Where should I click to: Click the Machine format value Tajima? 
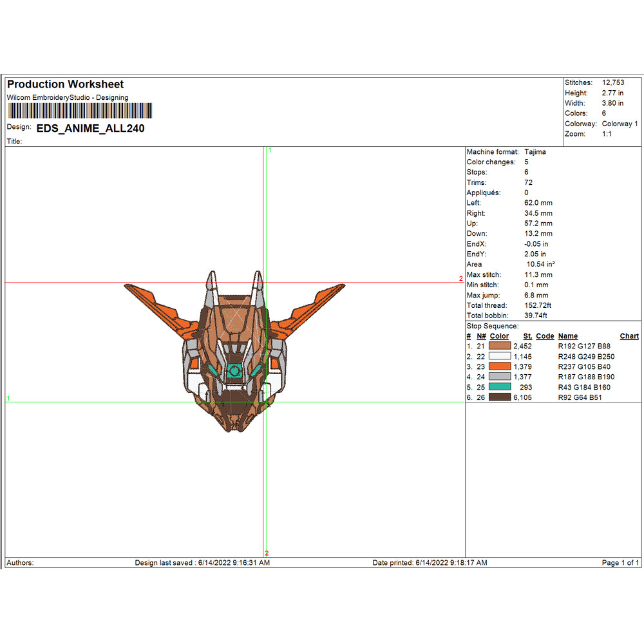[536, 152]
